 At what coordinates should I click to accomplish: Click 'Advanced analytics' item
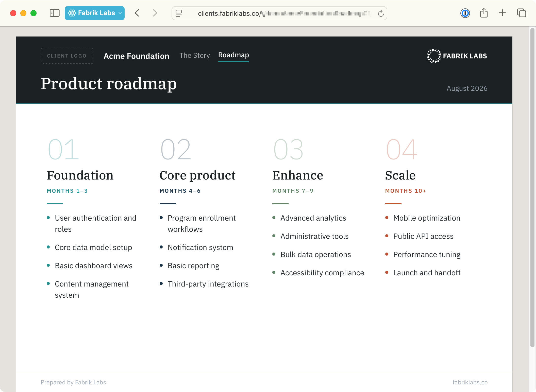[313, 218]
